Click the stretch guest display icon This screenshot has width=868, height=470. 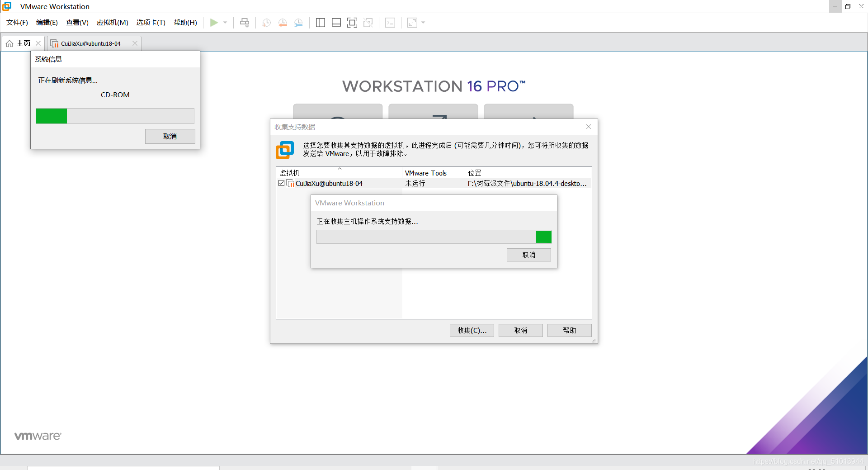[412, 23]
